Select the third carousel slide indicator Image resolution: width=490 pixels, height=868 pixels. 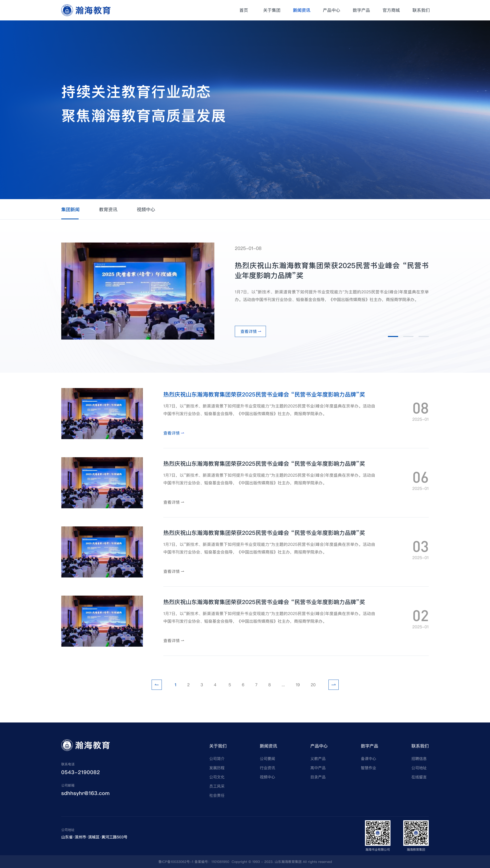423,336
